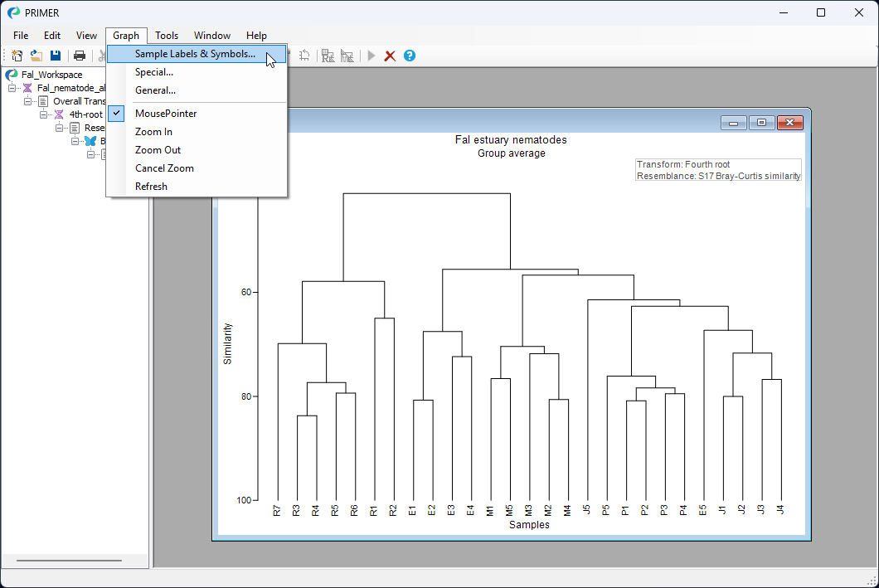Click the rotate axes toolbar icon
This screenshot has width=879, height=588.
(306, 56)
